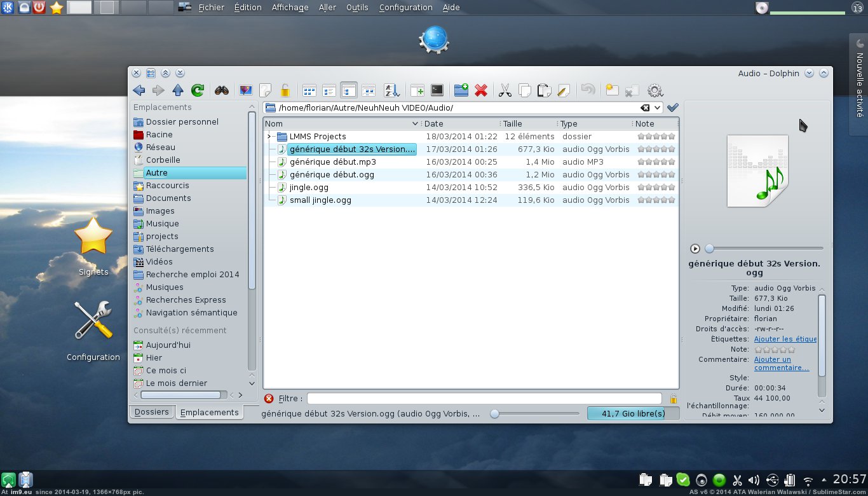Click the green Reload icon in toolbar

(x=198, y=90)
